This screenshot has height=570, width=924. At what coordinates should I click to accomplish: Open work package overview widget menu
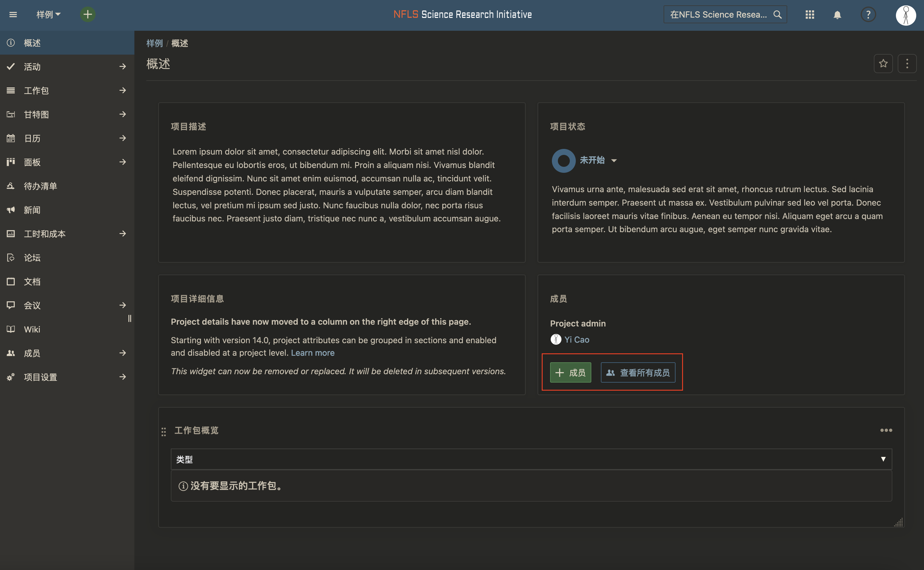[x=886, y=430]
